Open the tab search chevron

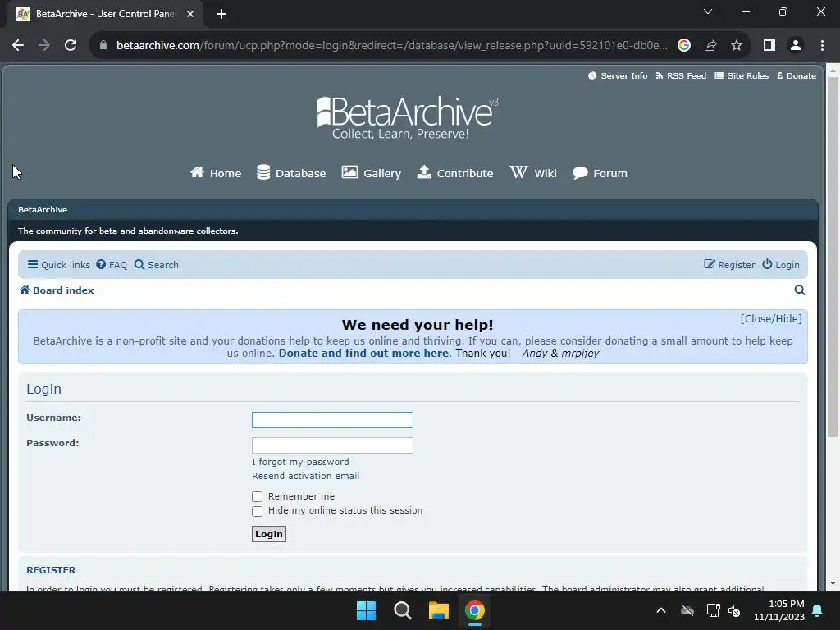pos(708,11)
